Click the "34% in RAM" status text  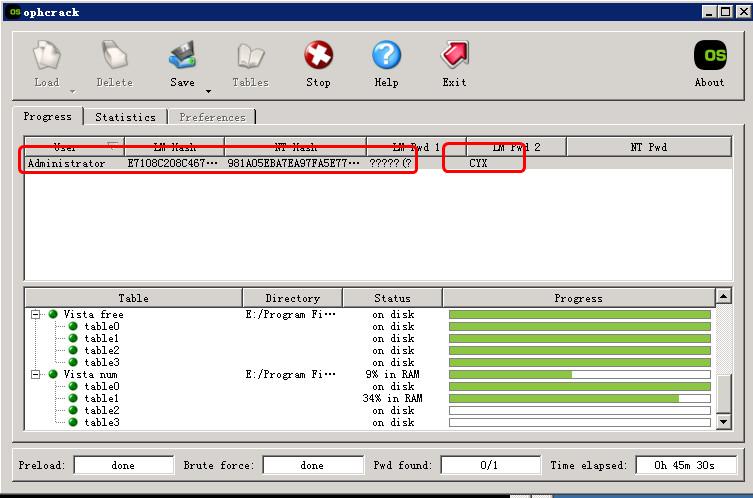(x=392, y=399)
